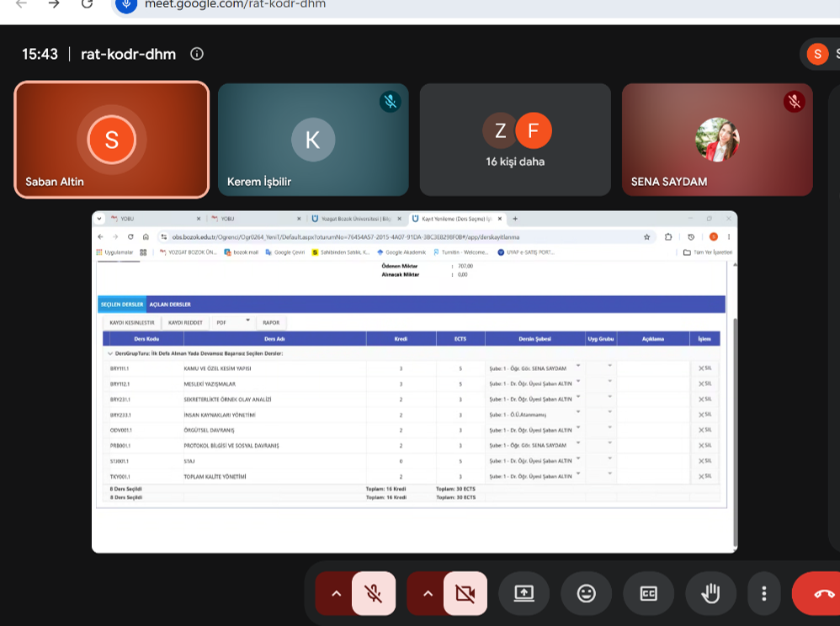Open the '16 kişi daha' participants tile
840x626 pixels.
point(515,140)
